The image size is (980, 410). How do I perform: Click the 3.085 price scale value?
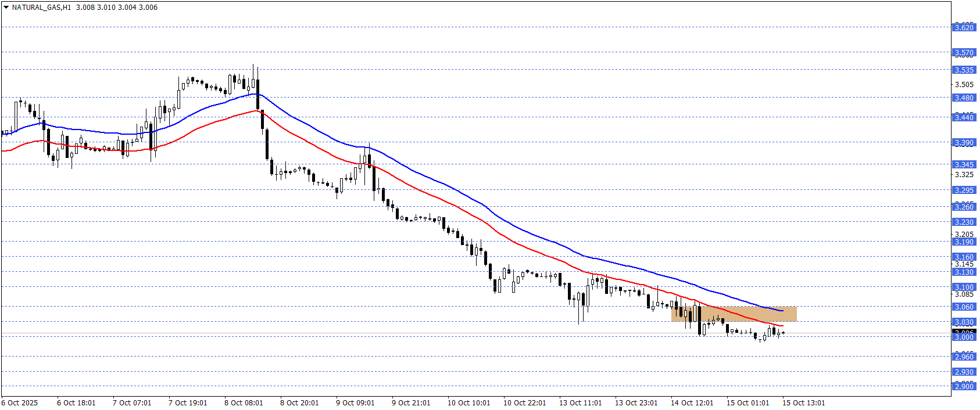964,294
